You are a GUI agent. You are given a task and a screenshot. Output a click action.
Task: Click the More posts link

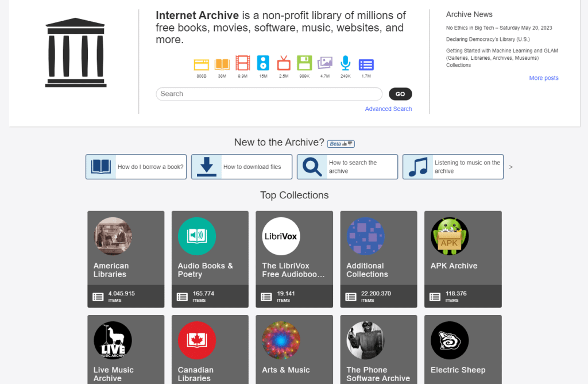pyautogui.click(x=543, y=78)
